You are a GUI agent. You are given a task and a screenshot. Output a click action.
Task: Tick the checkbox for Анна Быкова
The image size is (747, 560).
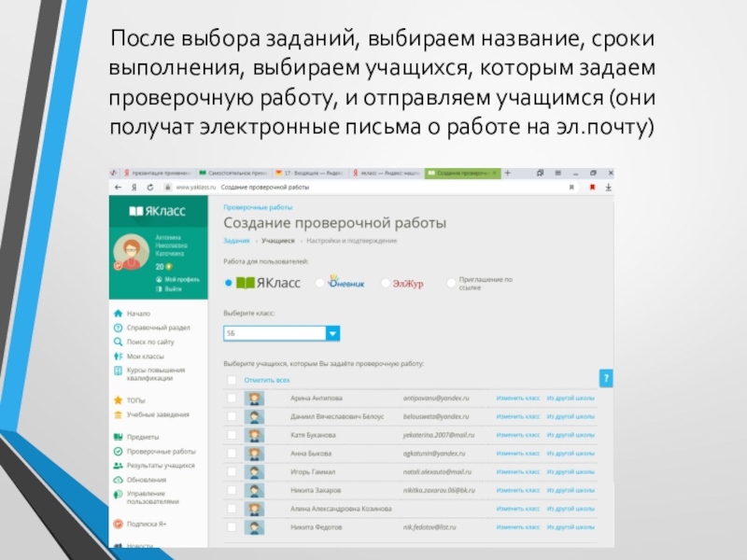(x=232, y=454)
